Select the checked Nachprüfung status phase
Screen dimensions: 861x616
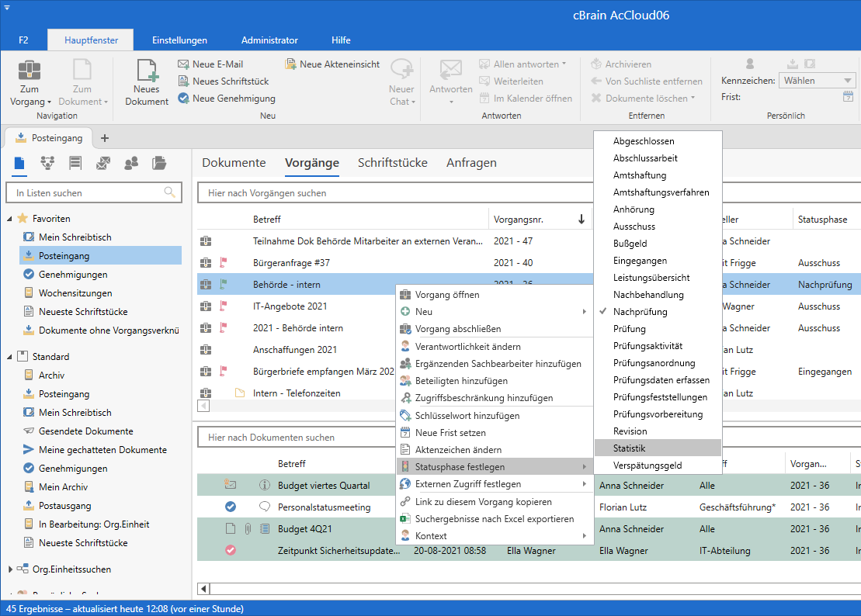[x=640, y=312]
